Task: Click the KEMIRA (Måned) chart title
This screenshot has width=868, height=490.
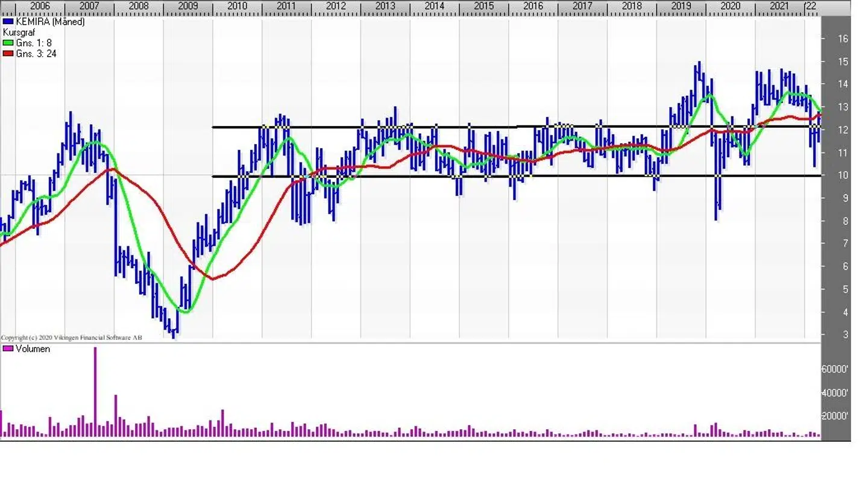Action: tap(50, 22)
